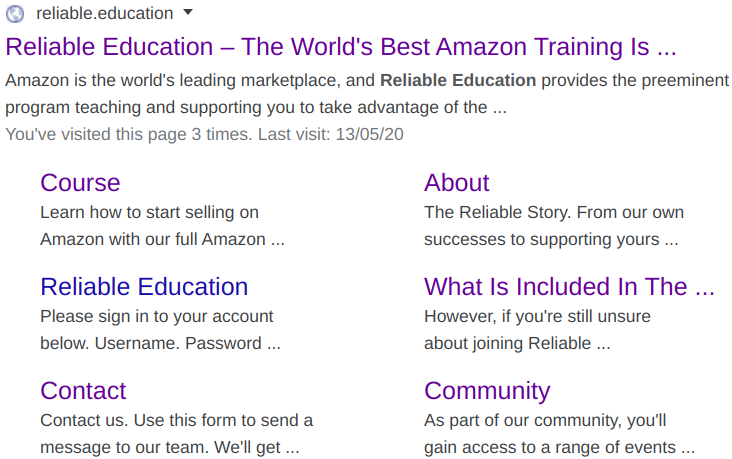Click The Reliable Story description text
This screenshot has height=459, width=732.
[x=554, y=226]
